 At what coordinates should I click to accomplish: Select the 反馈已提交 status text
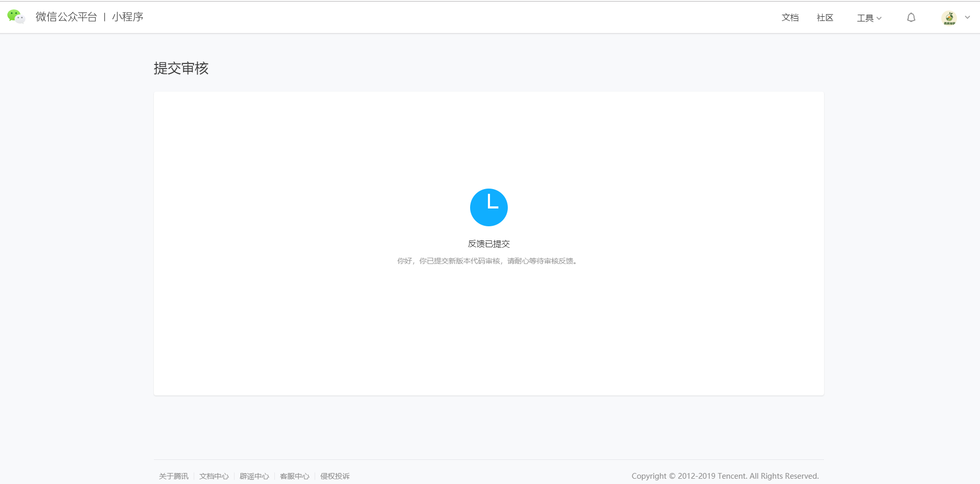489,244
